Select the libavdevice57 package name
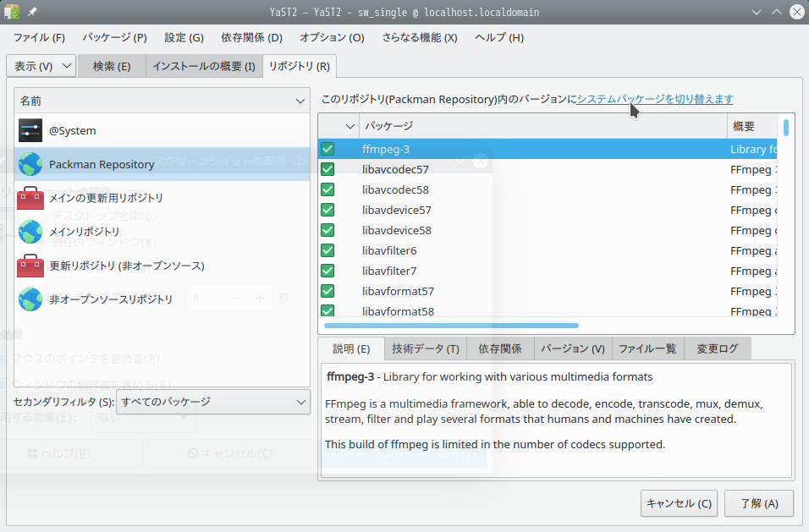 point(397,210)
